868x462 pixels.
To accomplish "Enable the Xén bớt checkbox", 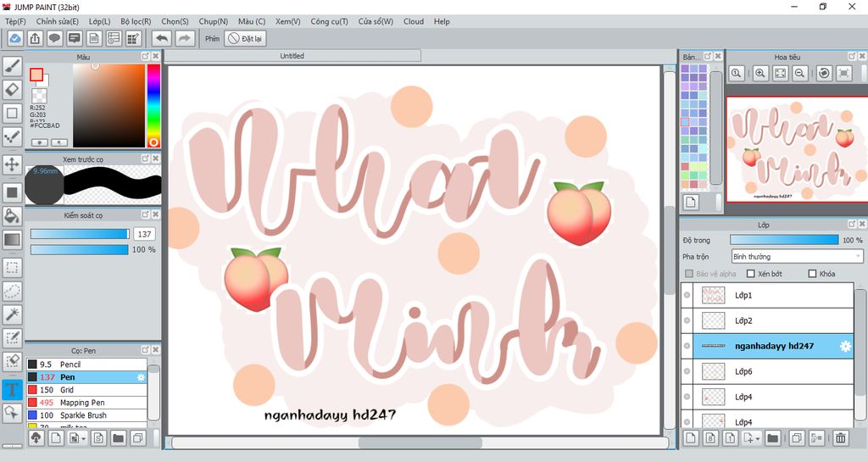I will click(751, 274).
